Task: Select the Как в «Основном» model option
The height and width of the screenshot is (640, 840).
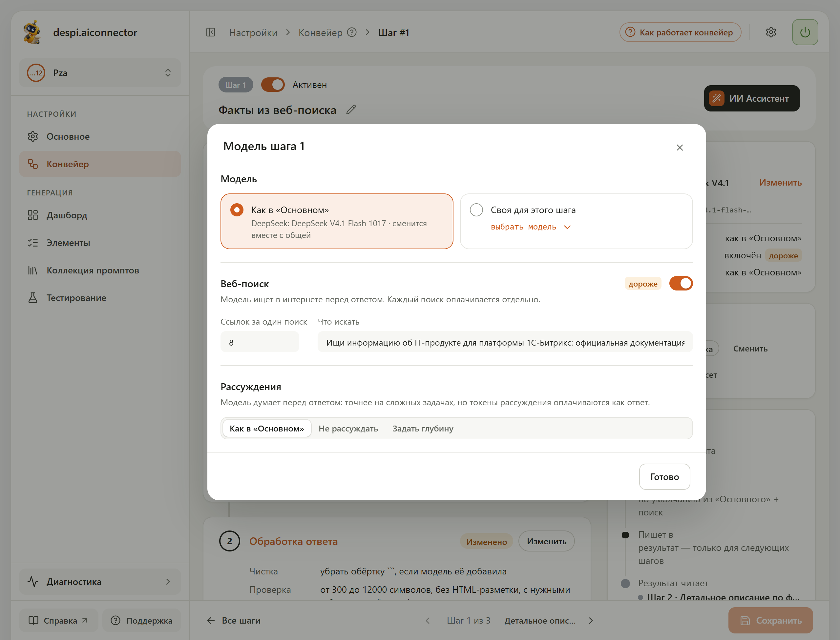Action: coord(337,221)
